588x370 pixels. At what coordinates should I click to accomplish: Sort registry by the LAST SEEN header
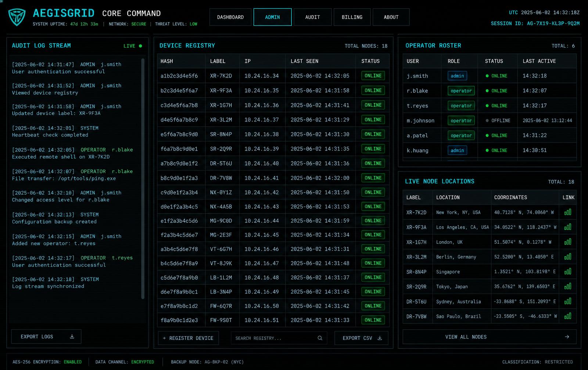coord(305,61)
